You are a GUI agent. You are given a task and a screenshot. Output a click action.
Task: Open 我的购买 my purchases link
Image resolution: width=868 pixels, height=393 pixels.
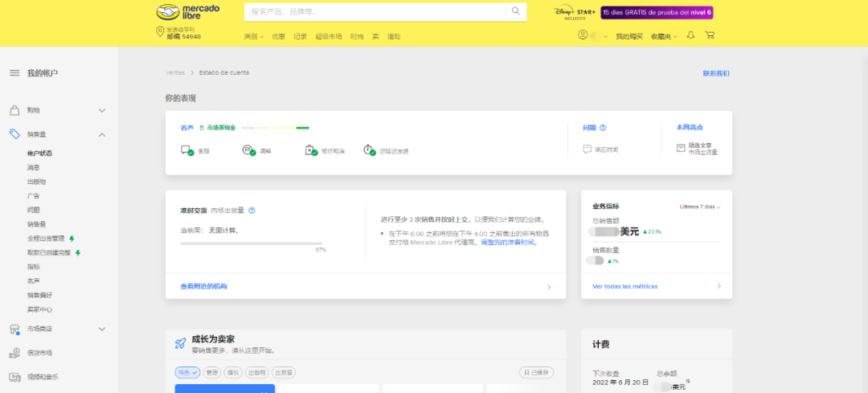tap(629, 36)
